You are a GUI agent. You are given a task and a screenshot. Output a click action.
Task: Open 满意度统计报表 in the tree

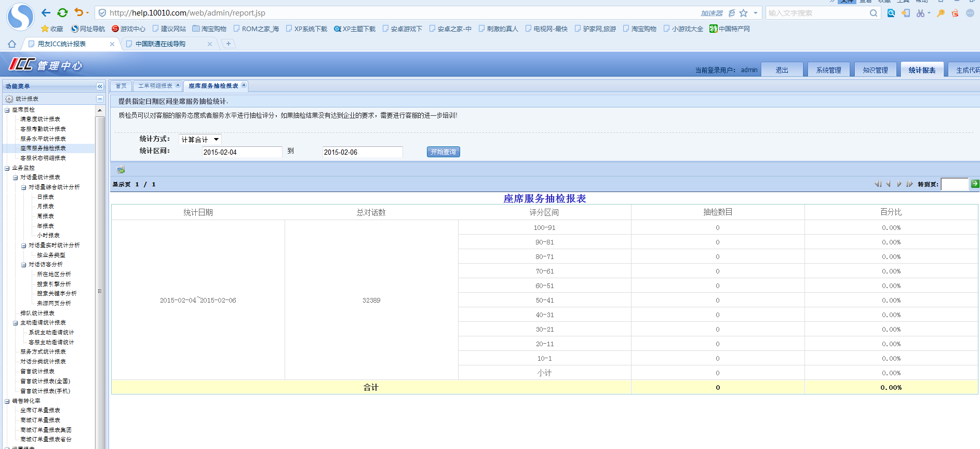[41, 119]
